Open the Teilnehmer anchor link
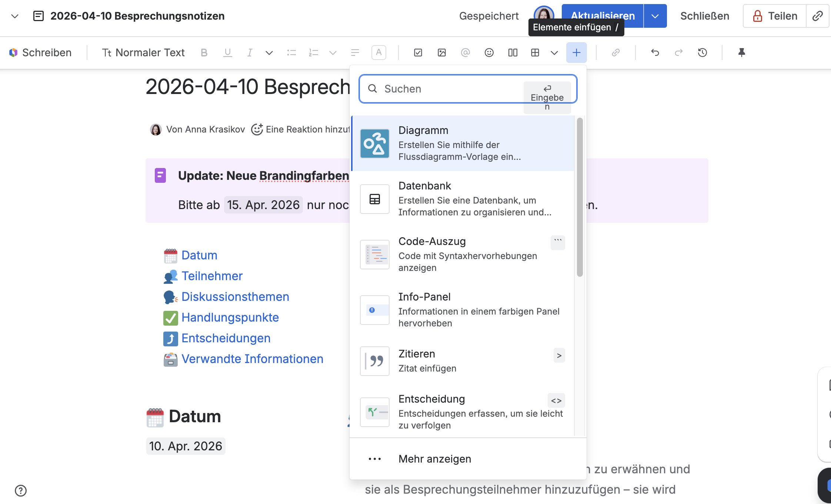The width and height of the screenshot is (831, 504). pos(212,276)
